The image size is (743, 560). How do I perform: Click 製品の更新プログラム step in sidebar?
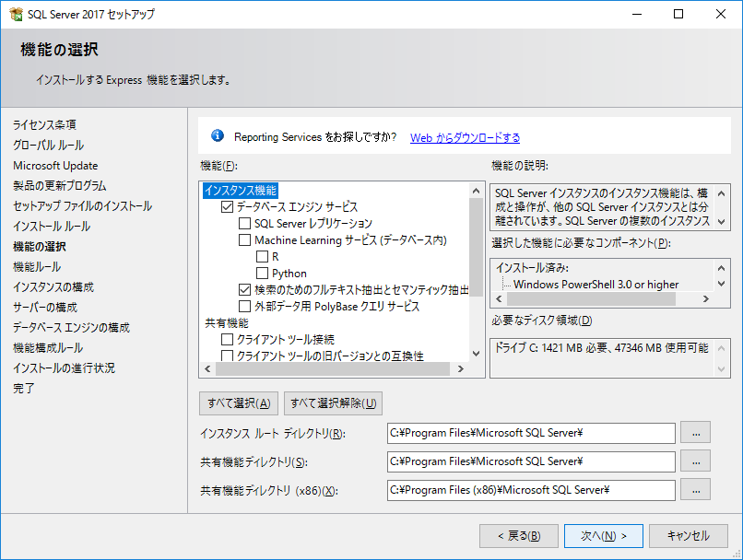tap(60, 185)
